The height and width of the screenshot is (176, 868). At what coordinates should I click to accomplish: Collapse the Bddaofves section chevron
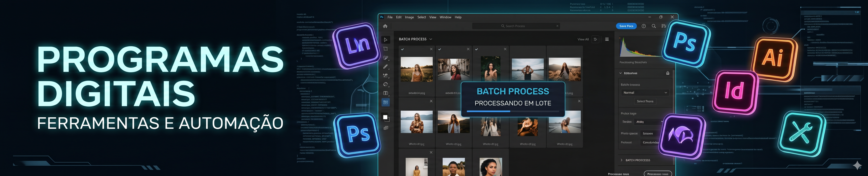coord(621,73)
